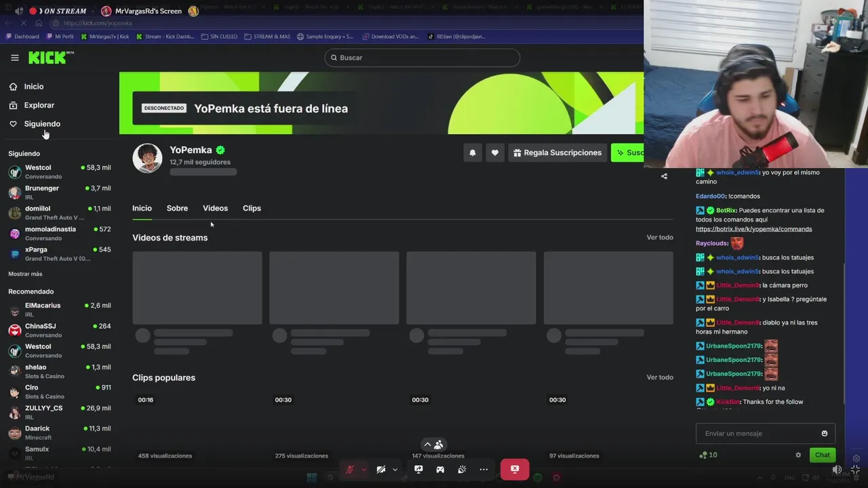Open ZULLYY_CS recommended channel
The image size is (868, 488).
[60, 412]
